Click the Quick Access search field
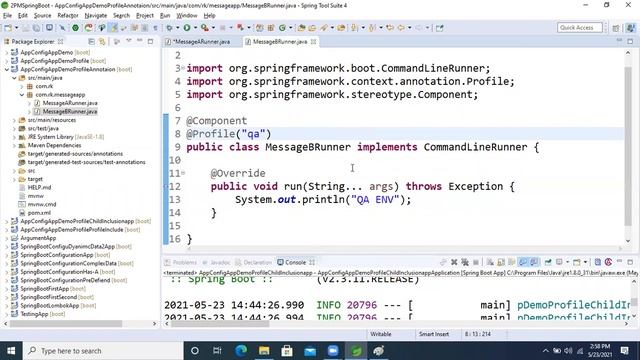 580,27
